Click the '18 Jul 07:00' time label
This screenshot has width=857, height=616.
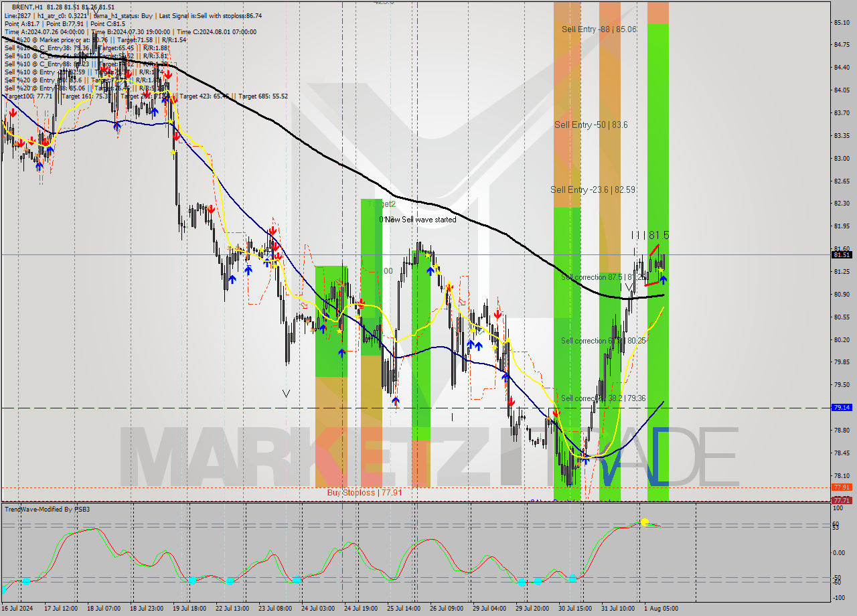tap(104, 609)
